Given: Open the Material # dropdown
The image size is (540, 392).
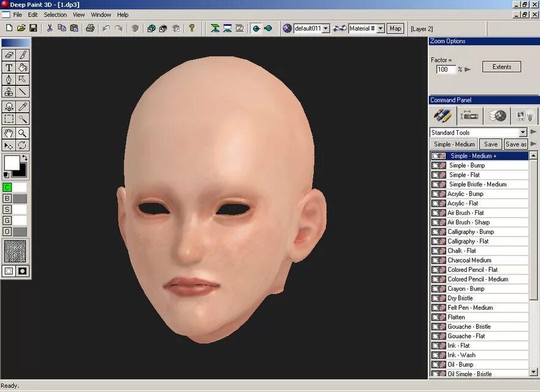Looking at the screenshot, I should point(380,29).
